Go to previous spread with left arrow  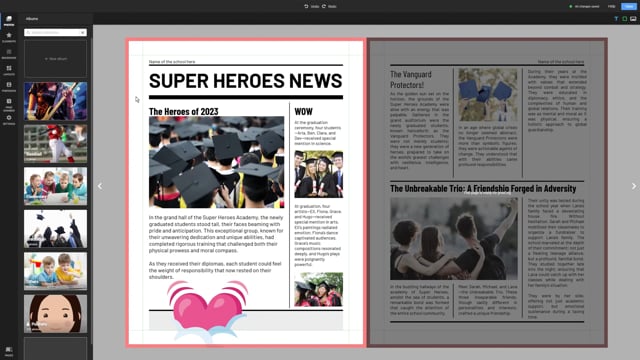tap(100, 186)
